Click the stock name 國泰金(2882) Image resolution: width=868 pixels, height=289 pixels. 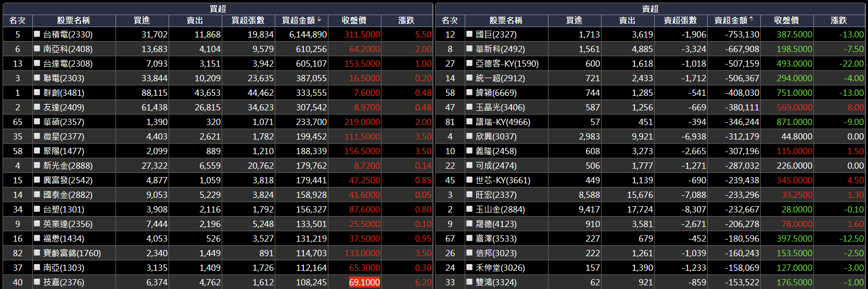click(68, 195)
